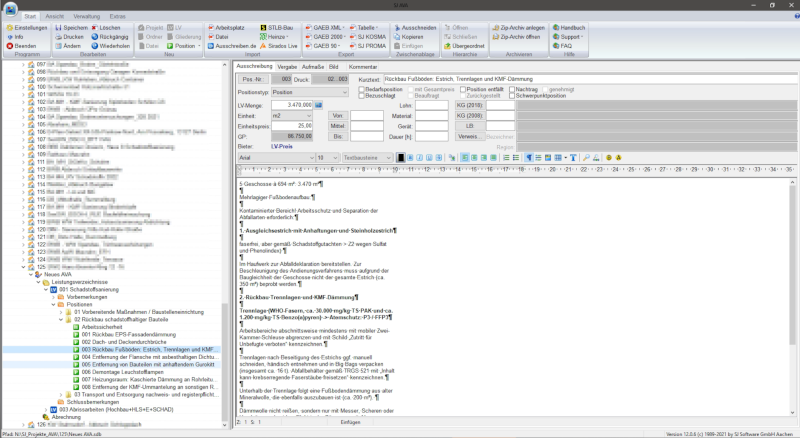Export to SJ KOSMA
This screenshot has height=438, width=800.
pos(367,37)
